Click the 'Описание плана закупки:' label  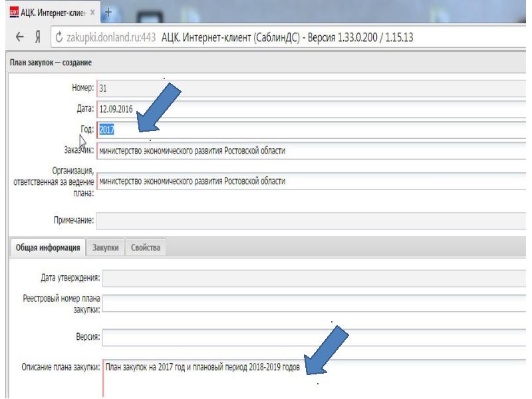[x=61, y=367]
